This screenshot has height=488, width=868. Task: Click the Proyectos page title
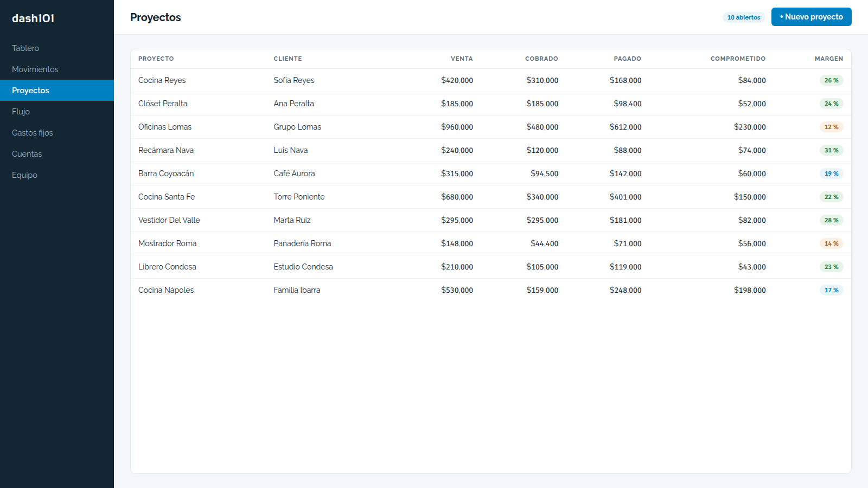(156, 17)
